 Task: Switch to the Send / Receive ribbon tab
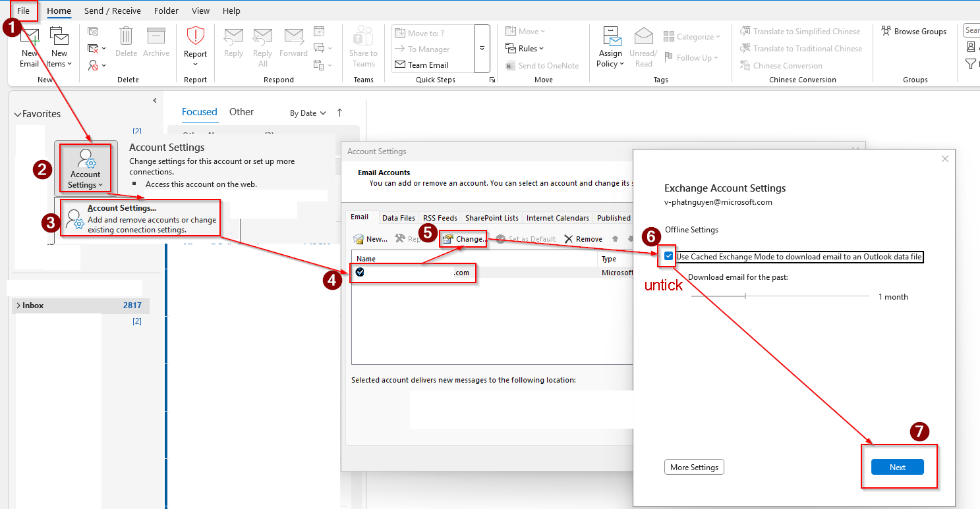click(111, 11)
